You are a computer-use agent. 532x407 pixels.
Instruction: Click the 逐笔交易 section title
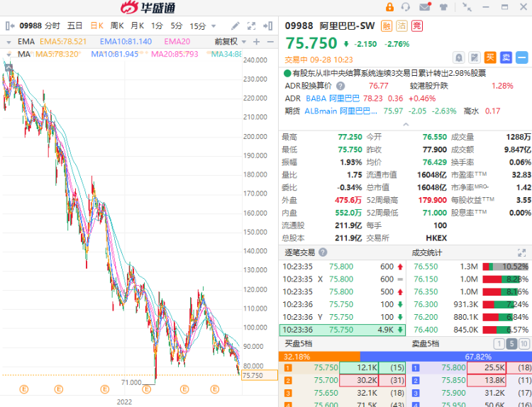[x=299, y=252]
